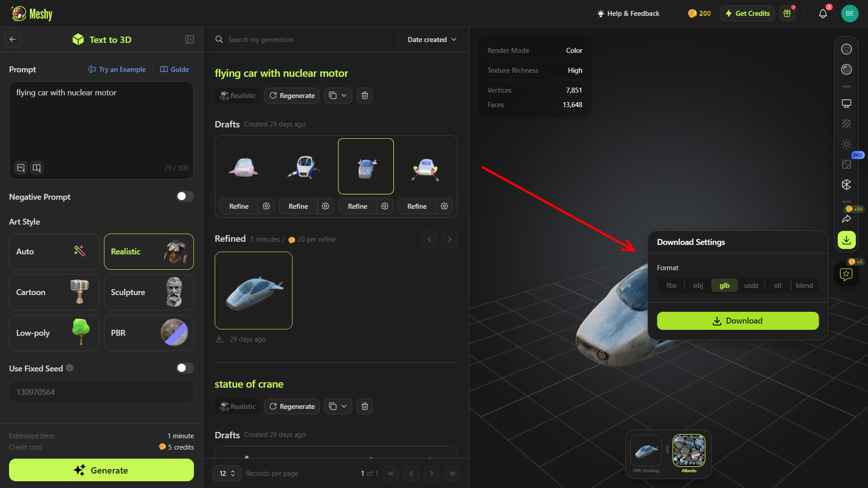Viewport: 868px width, 488px height.
Task: Turn on Use Fixed Seed switch
Action: (184, 368)
